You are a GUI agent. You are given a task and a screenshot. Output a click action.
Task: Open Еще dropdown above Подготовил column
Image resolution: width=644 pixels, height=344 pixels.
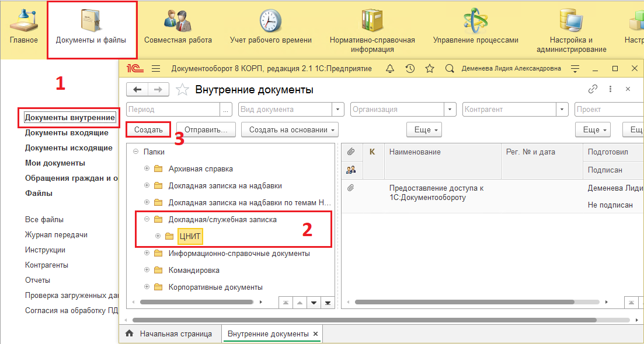point(593,129)
